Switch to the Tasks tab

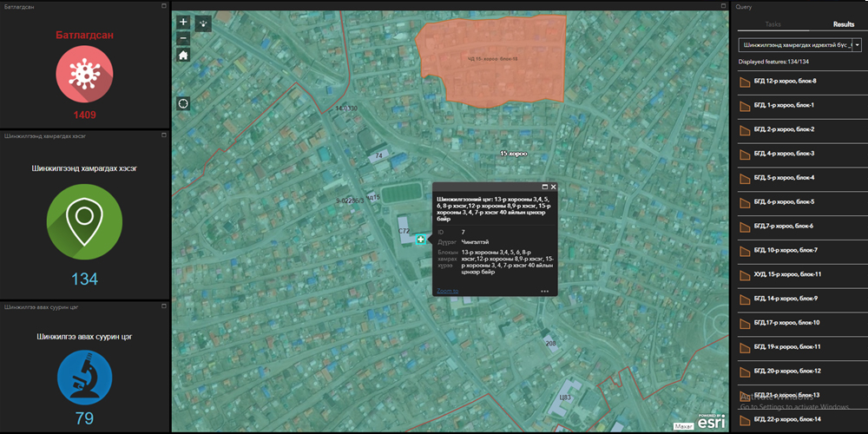tap(773, 24)
